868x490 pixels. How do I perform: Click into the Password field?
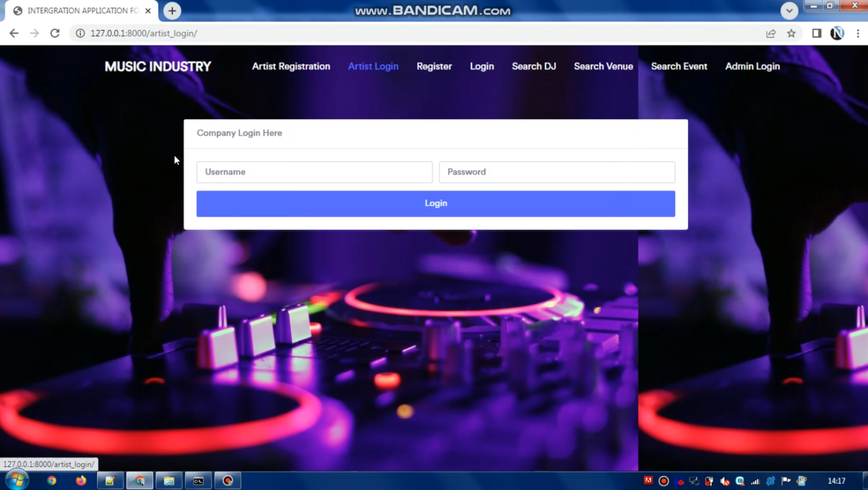click(557, 172)
